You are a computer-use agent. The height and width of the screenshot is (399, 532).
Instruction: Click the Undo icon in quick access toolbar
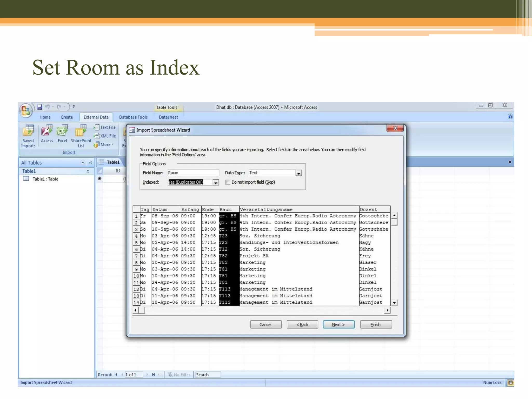(48, 107)
